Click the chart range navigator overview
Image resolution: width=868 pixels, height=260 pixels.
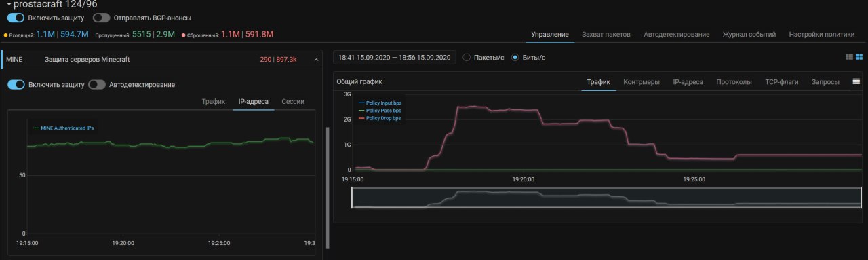click(x=606, y=198)
